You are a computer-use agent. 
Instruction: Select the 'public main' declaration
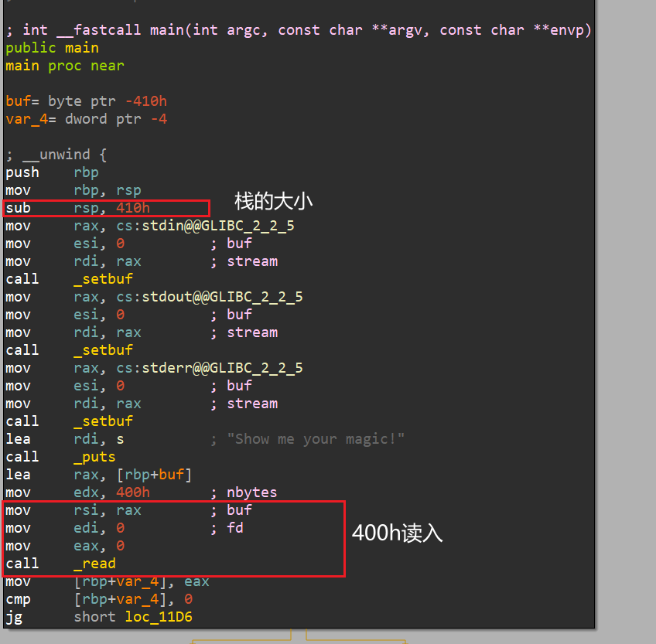pos(53,48)
